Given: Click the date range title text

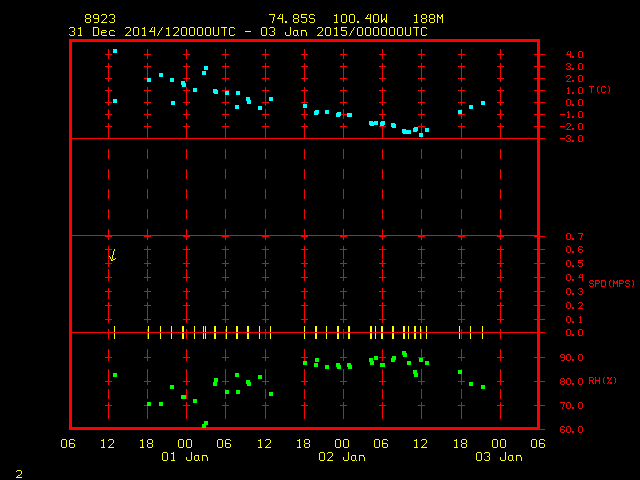Looking at the screenshot, I should pyautogui.click(x=248, y=32).
